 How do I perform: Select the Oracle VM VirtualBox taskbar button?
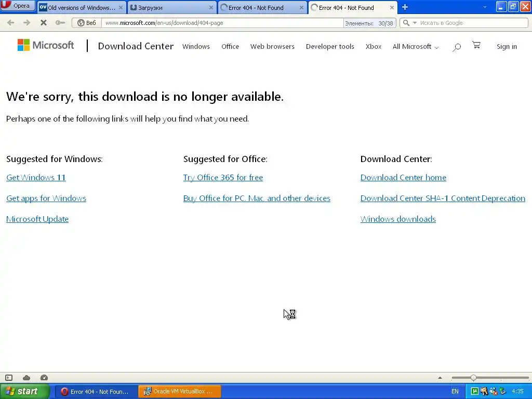pos(180,392)
